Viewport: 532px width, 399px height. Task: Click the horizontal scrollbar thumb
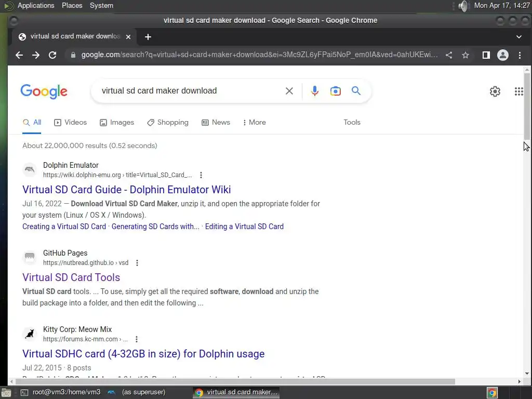click(234, 381)
